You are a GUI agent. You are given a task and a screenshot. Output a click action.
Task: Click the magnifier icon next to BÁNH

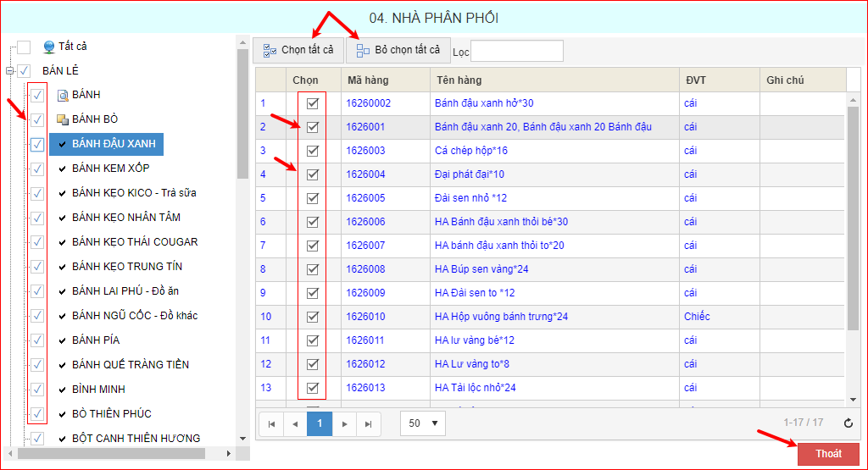62,95
